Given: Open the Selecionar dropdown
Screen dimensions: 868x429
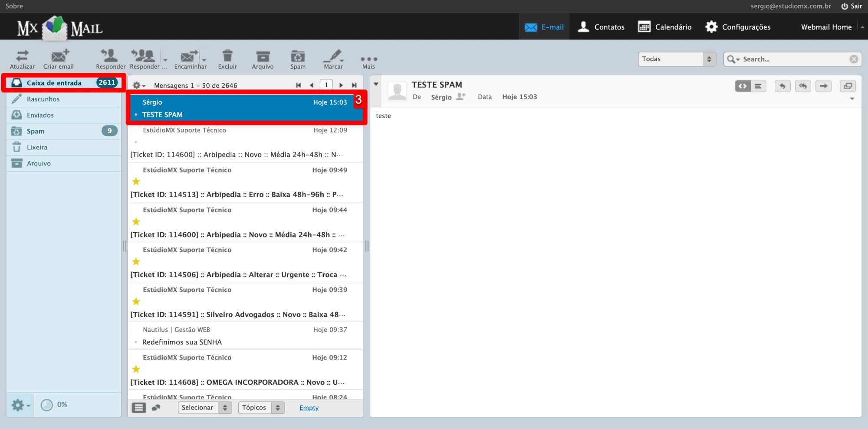Looking at the screenshot, I should point(204,407).
